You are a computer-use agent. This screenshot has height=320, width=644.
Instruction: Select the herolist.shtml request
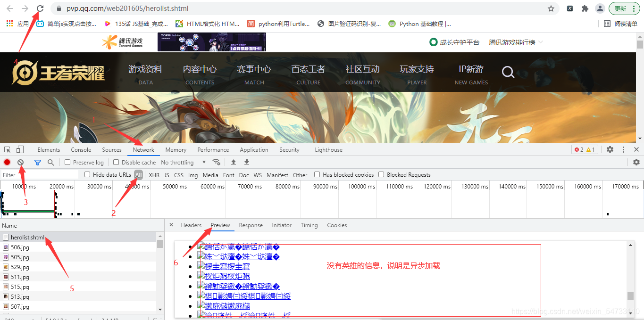click(x=78, y=238)
